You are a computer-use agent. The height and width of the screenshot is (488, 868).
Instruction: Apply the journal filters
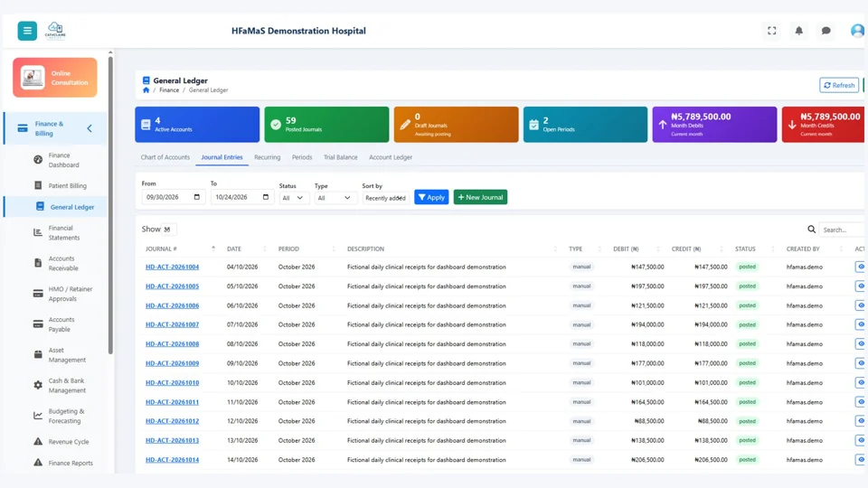[431, 197]
